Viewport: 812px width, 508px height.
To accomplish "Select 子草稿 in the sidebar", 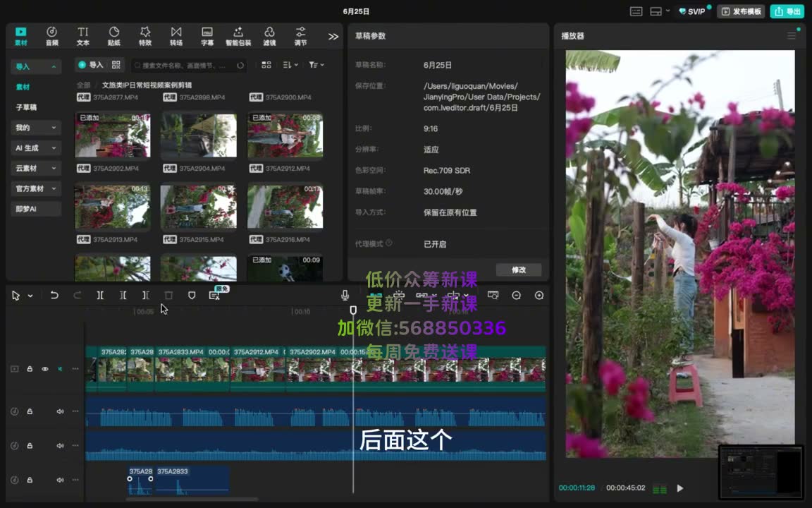I will [26, 107].
